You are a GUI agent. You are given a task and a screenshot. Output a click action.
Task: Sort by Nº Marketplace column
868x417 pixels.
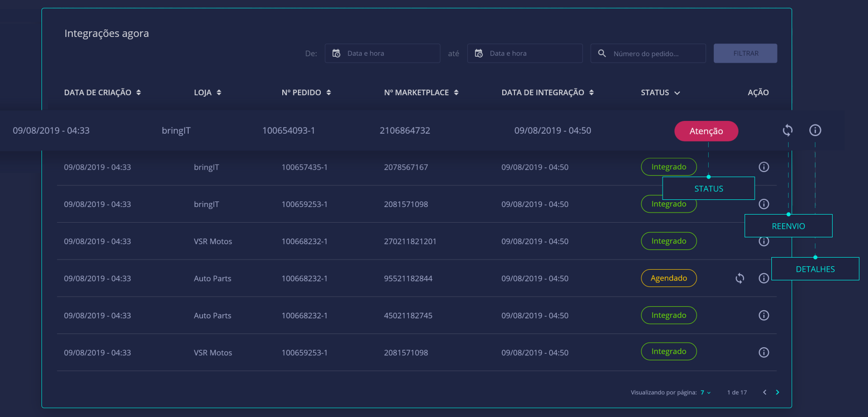coord(456,93)
